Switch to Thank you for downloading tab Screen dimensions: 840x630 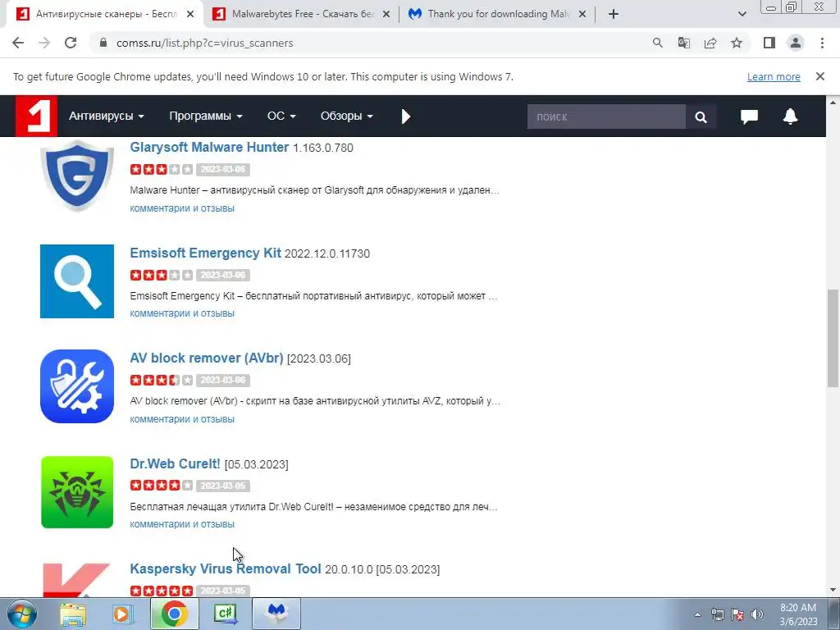pyautogui.click(x=496, y=15)
